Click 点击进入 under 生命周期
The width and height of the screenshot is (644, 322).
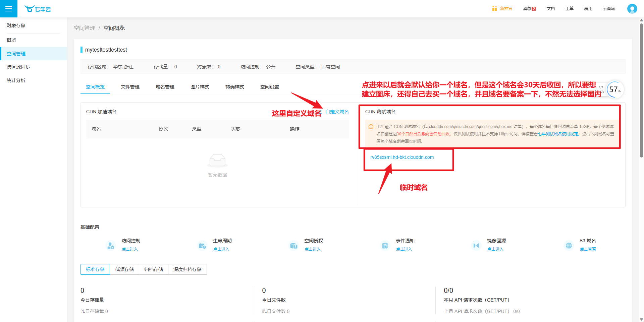221,249
